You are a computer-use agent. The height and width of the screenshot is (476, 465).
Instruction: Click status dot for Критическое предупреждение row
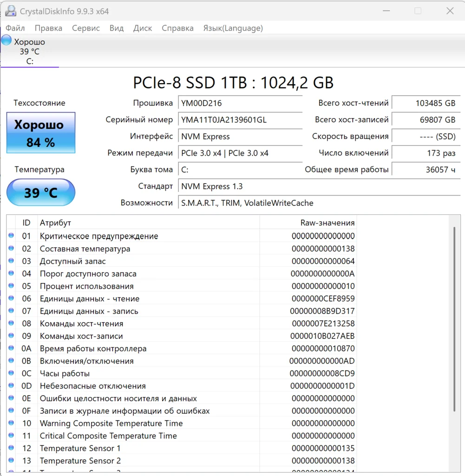pyautogui.click(x=11, y=236)
